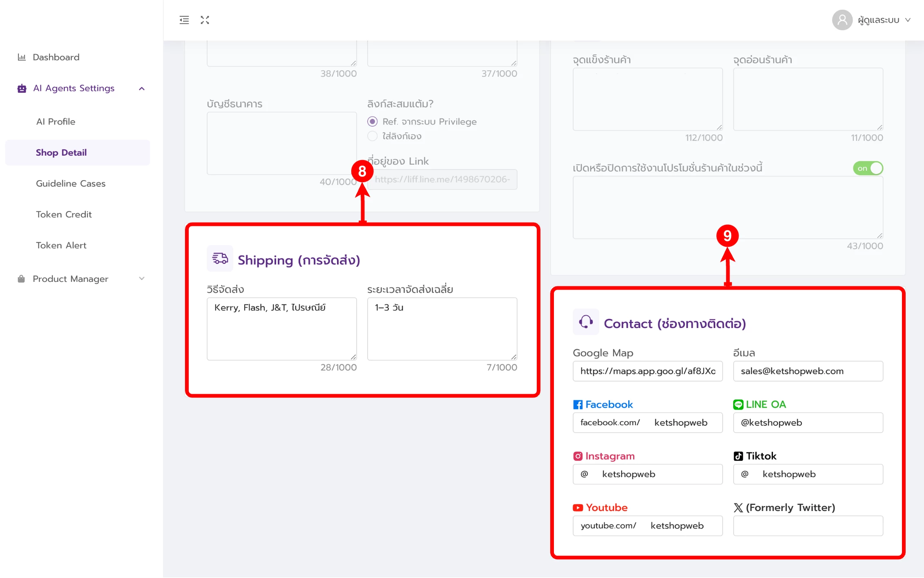Collapse the sidebar menu icon
This screenshot has width=924, height=578.
[184, 20]
